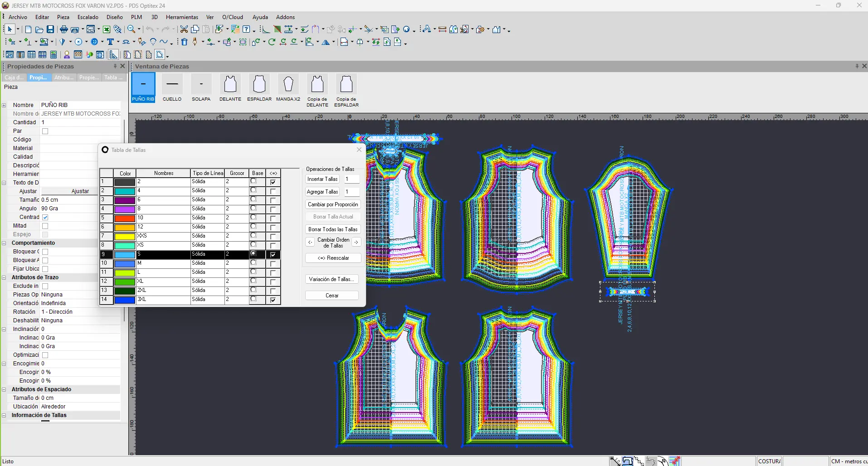Open the O/Cloud menu

tap(233, 17)
